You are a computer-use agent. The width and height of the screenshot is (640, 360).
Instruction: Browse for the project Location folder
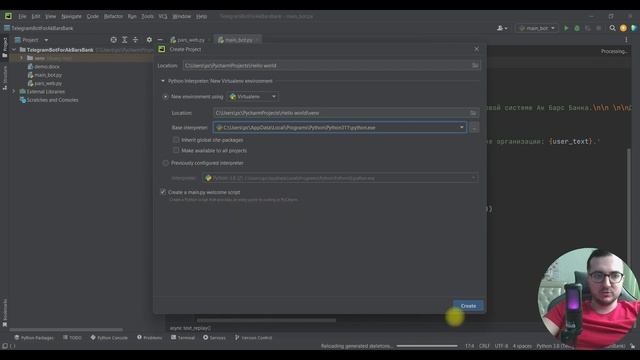(475, 65)
